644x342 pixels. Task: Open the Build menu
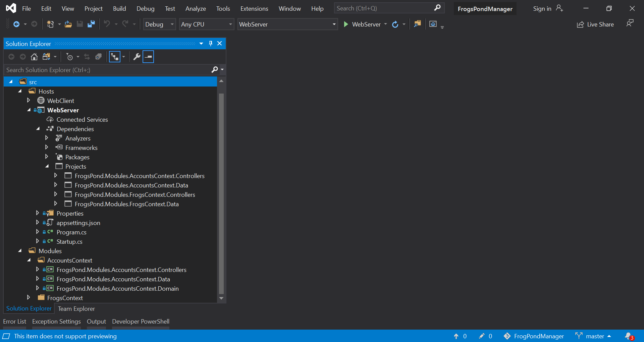coord(119,8)
